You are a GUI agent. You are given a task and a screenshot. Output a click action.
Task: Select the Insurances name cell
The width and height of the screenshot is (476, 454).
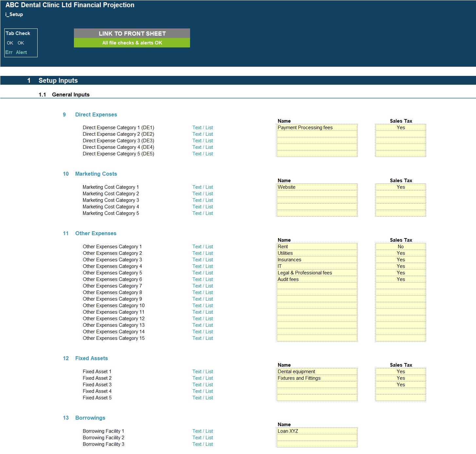point(317,260)
